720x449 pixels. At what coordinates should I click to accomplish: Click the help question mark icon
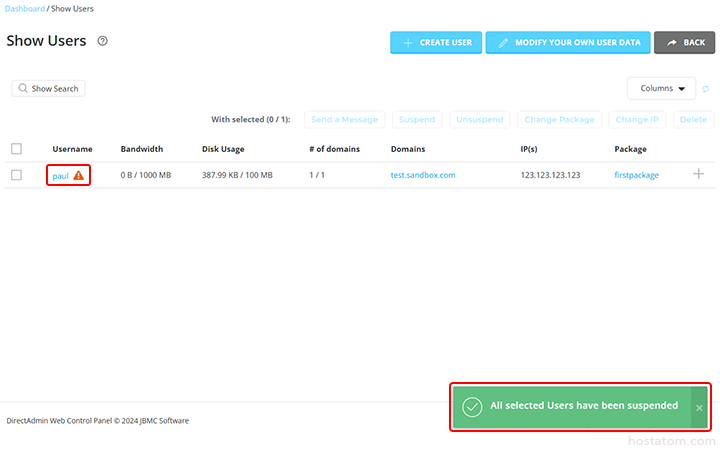tap(102, 41)
